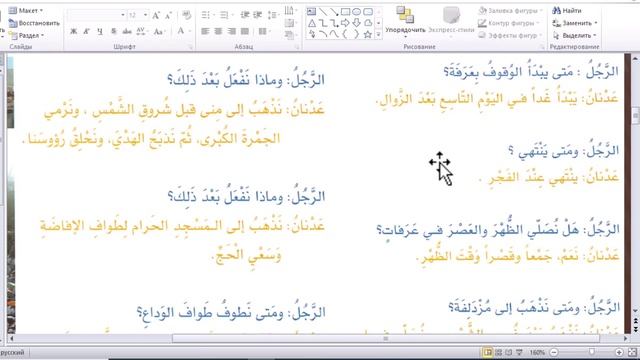Select the rounded rectangle shape
640x360 pixels.
368,11
